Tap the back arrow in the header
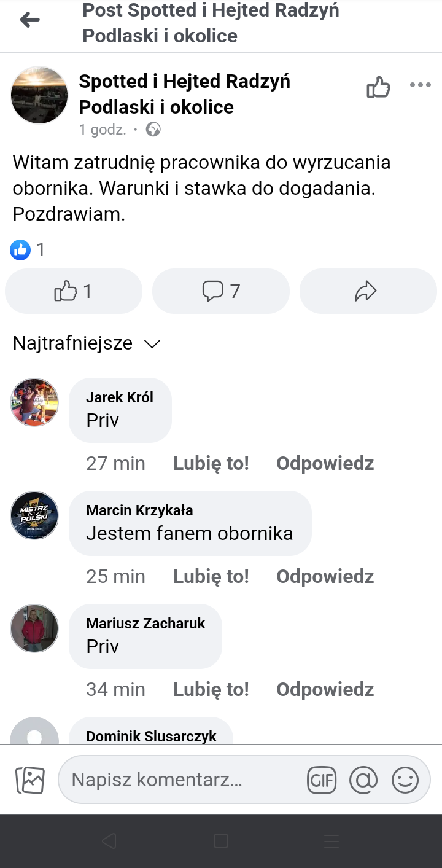This screenshot has width=442, height=868. [x=29, y=20]
